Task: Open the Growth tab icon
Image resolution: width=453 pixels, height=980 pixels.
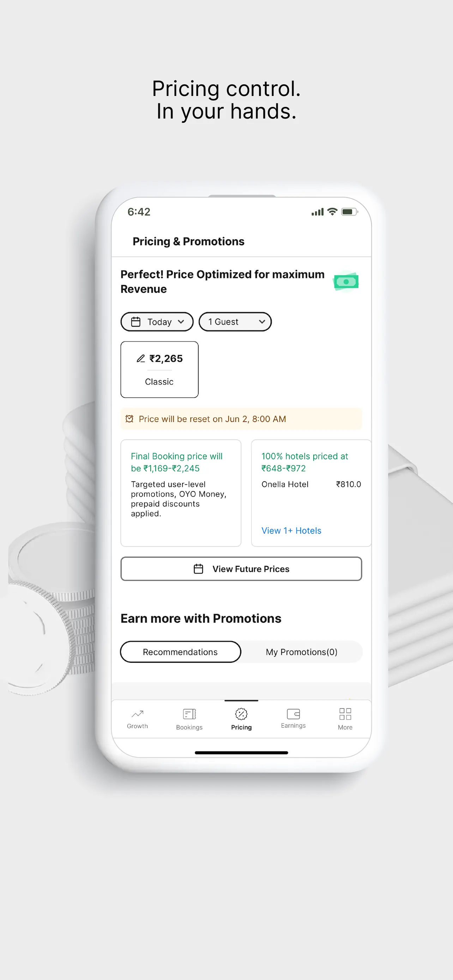Action: coord(137,714)
